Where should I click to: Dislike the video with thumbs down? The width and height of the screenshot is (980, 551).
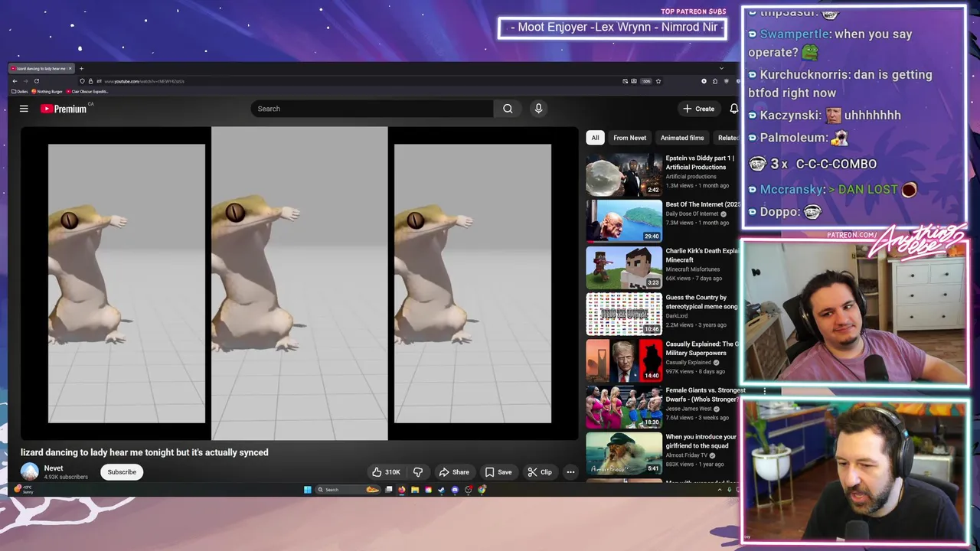(x=418, y=472)
